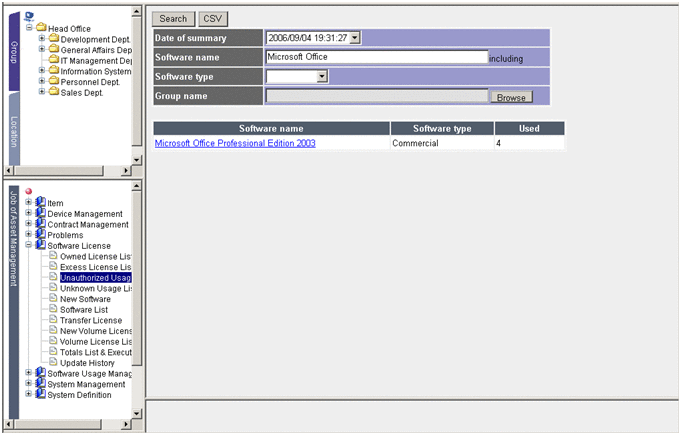683x437 pixels.
Task: Select Volume License List item
Action: [x=96, y=342]
